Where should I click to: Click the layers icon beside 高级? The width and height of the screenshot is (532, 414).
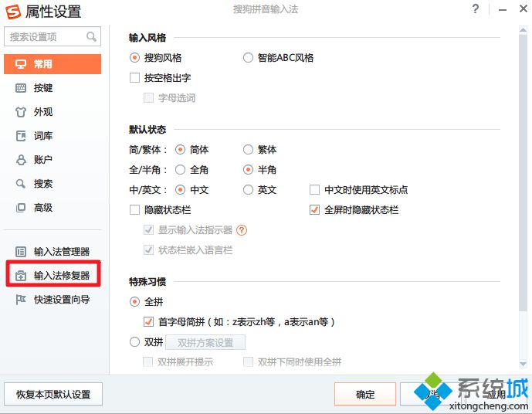click(x=21, y=207)
